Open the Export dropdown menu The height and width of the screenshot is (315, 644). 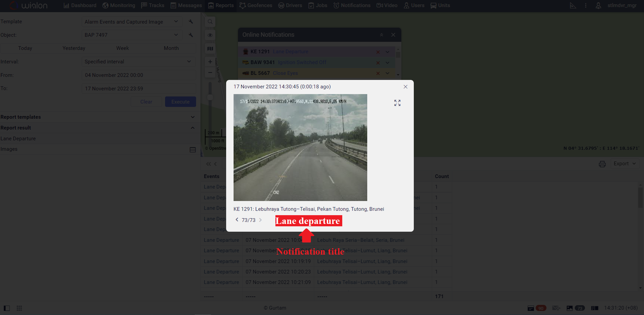coord(624,164)
